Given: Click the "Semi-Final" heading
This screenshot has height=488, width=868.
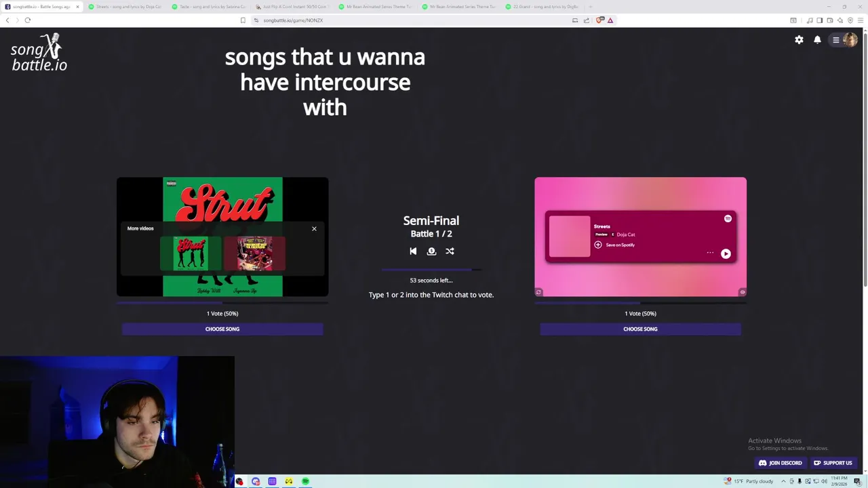Looking at the screenshot, I should pos(431,220).
